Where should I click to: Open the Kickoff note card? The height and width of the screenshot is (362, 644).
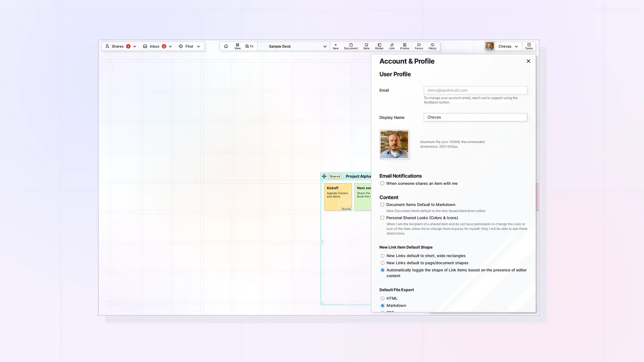pyautogui.click(x=338, y=197)
